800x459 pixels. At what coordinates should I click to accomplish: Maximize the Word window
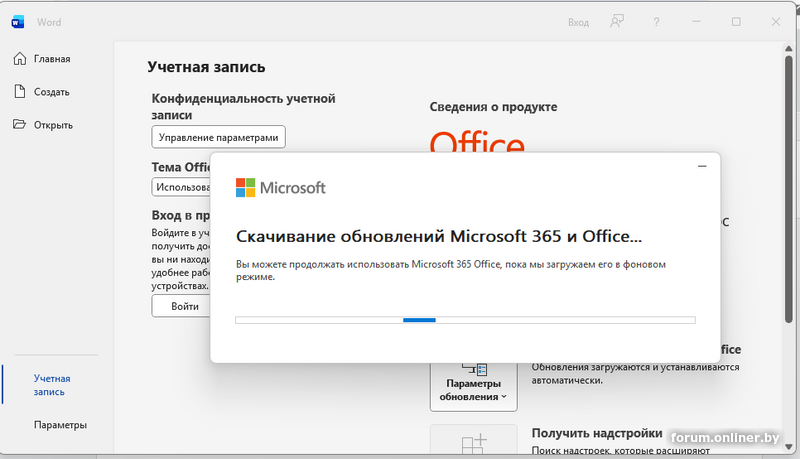736,22
